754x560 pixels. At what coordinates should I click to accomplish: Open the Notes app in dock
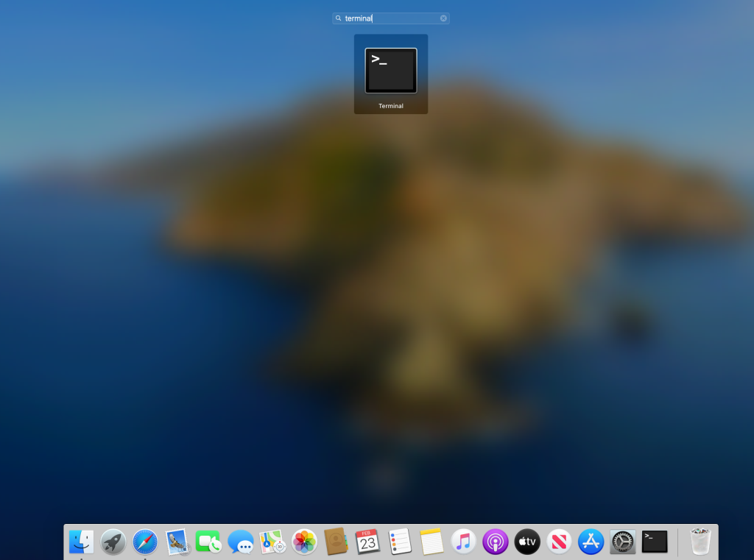431,542
